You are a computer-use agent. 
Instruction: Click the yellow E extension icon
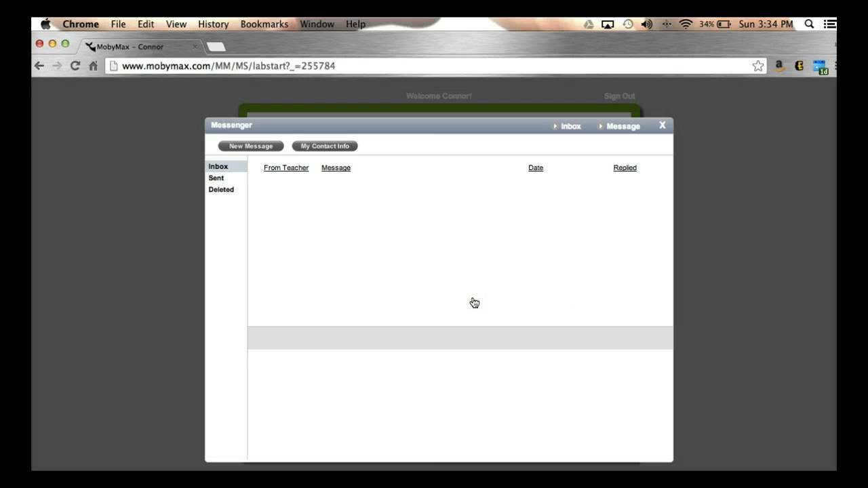pyautogui.click(x=800, y=66)
